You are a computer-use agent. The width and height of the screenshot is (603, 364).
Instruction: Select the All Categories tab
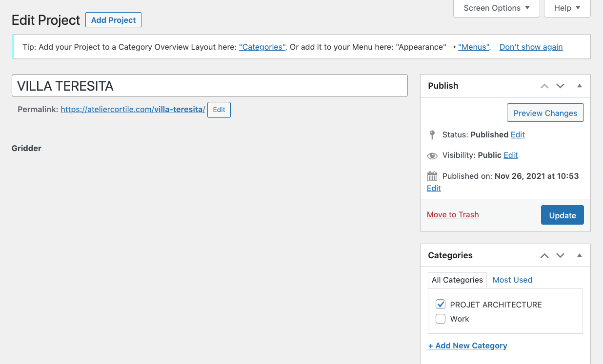(x=457, y=280)
